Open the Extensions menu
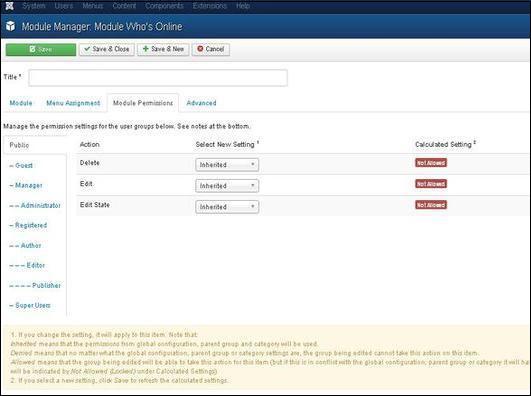The height and width of the screenshot is (396, 531). pos(210,6)
